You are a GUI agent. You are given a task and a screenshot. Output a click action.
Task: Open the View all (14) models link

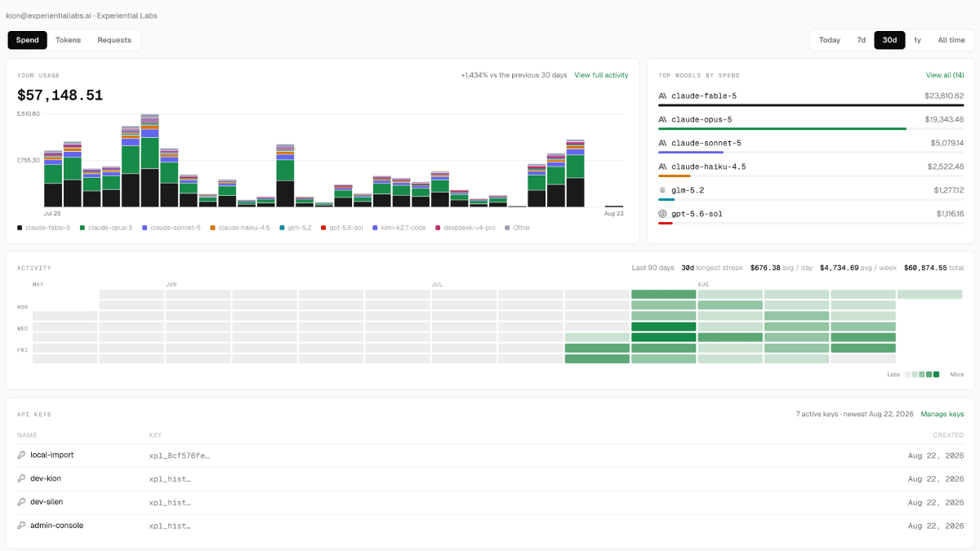coord(945,75)
